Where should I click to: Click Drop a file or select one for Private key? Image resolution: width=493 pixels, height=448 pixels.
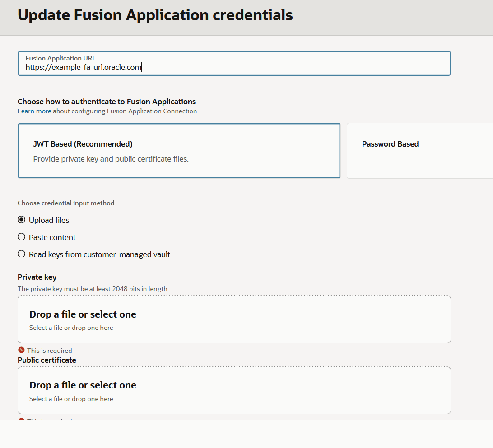coord(234,318)
